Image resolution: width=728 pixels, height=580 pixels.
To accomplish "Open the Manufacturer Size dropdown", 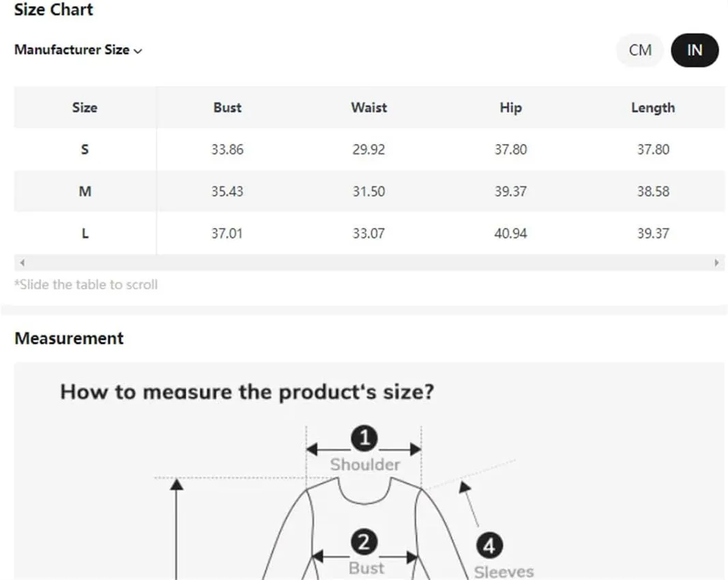I will [78, 50].
